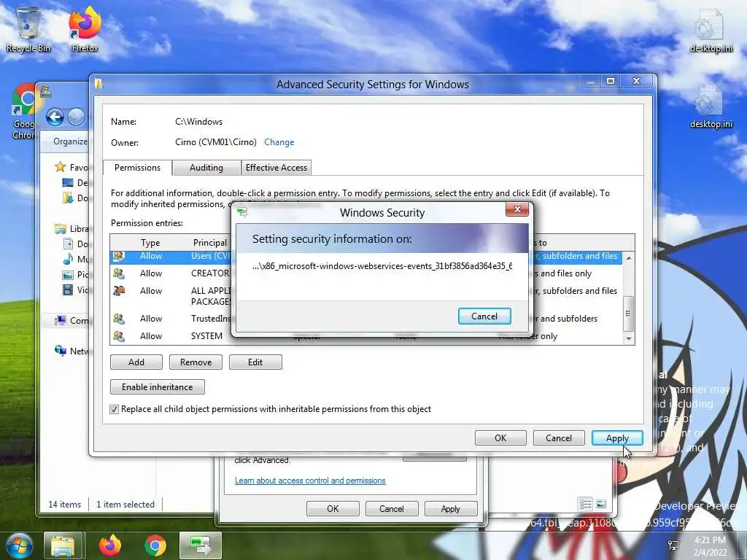Viewport: 747px width, 560px height.
Task: Click the CREATOR entry user icon
Action: [x=119, y=273]
